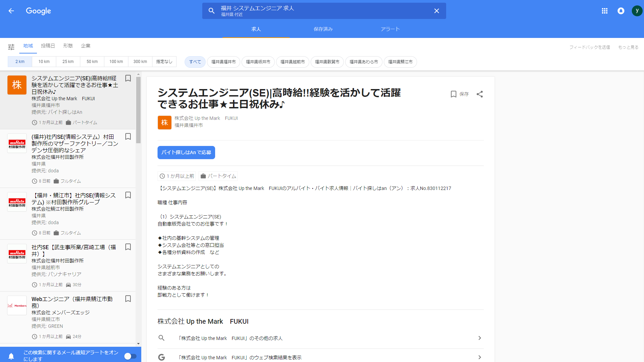The height and width of the screenshot is (362, 644).
Task: Open the account avatar 'y'
Action: pyautogui.click(x=637, y=11)
